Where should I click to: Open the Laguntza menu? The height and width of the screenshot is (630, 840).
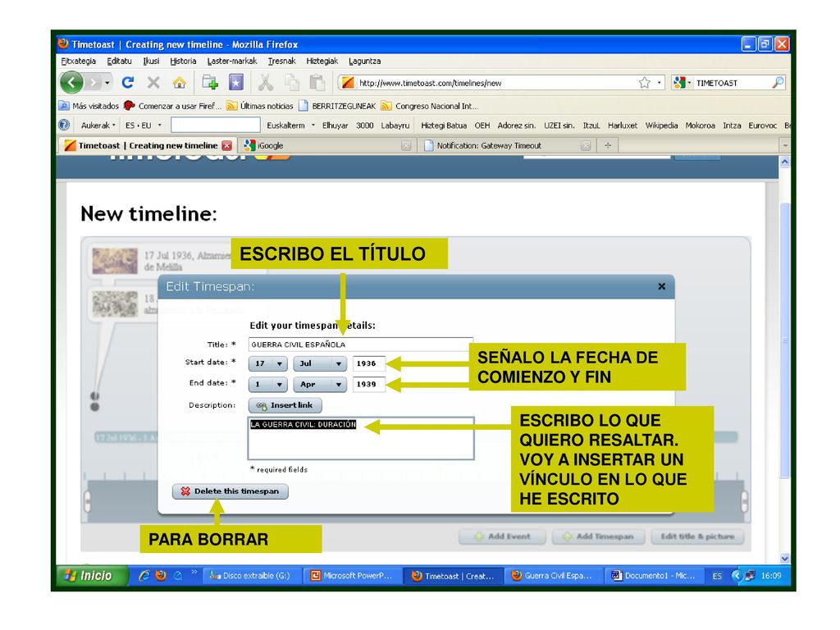point(364,61)
